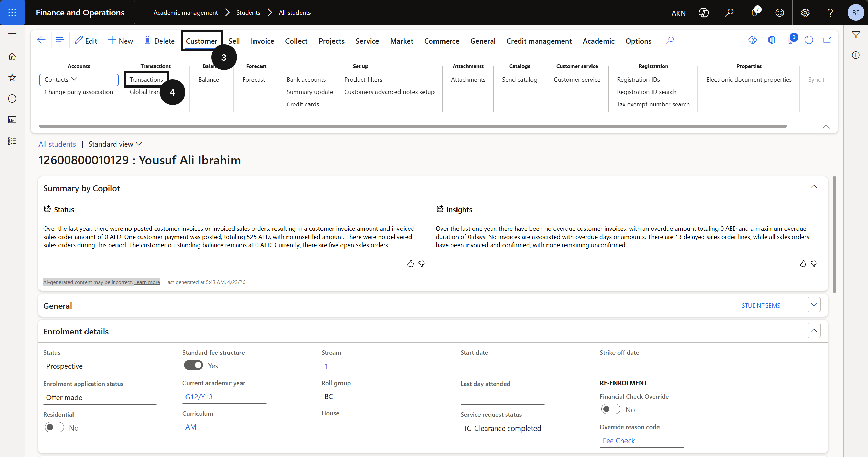Switch to the Collect tab
Screen dimensions: 868x457
coord(296,41)
